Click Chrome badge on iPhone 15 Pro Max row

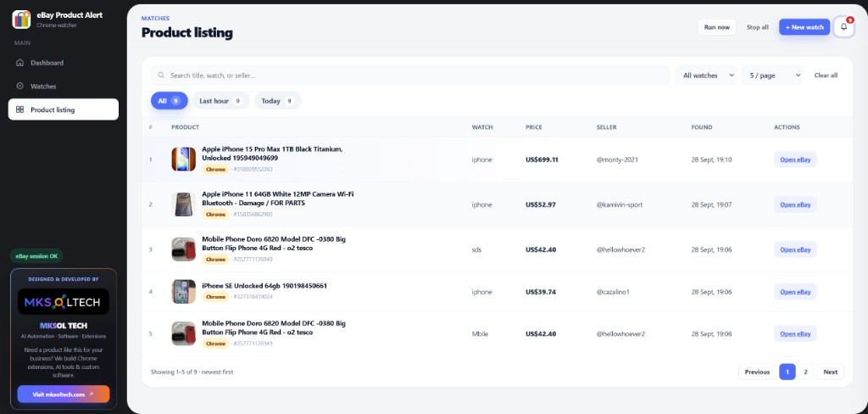(x=215, y=169)
